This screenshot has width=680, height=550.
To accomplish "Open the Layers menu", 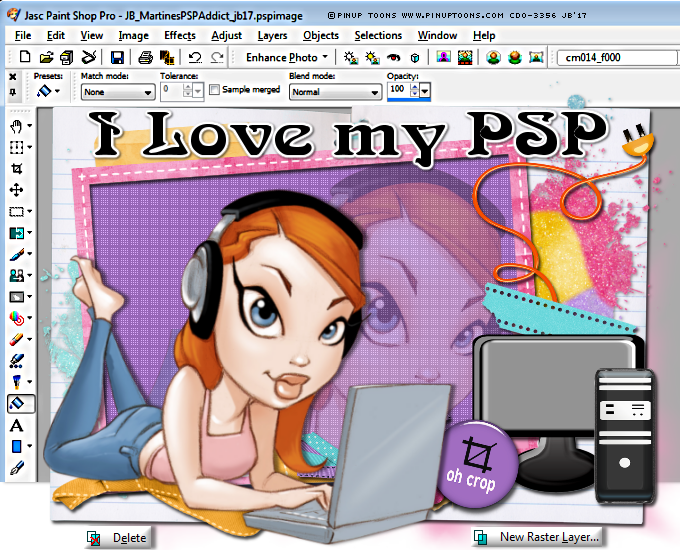I will pyautogui.click(x=272, y=35).
